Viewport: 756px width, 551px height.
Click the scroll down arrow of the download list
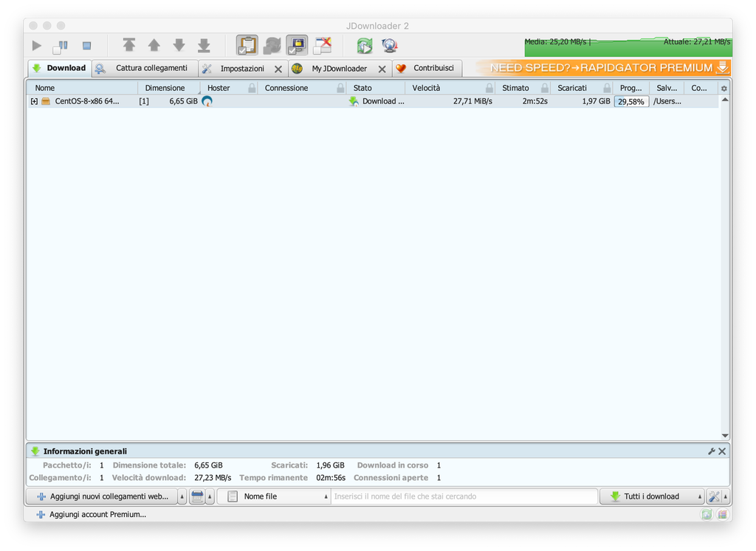click(725, 436)
